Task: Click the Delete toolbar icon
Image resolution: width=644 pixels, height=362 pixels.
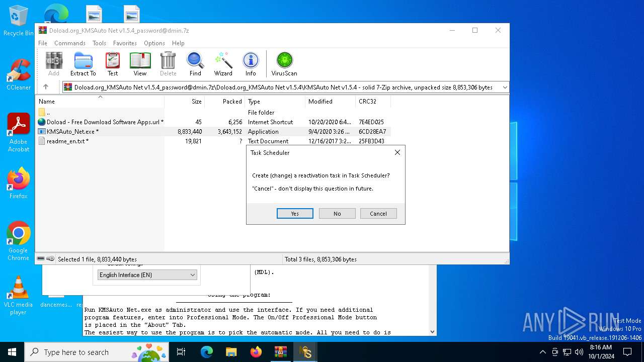Action: [168, 64]
